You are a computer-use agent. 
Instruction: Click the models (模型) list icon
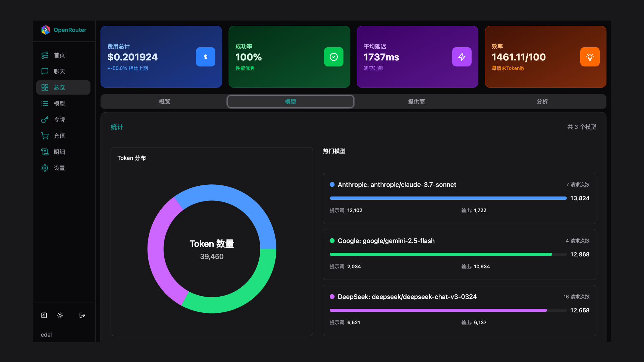[x=45, y=104]
